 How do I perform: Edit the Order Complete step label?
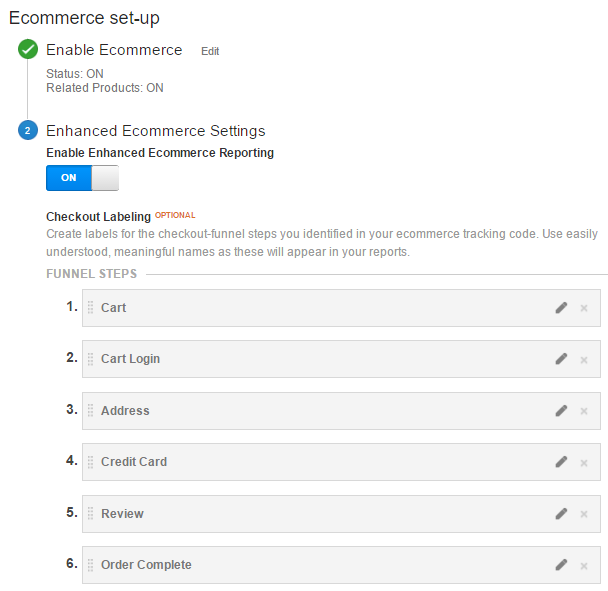click(561, 565)
